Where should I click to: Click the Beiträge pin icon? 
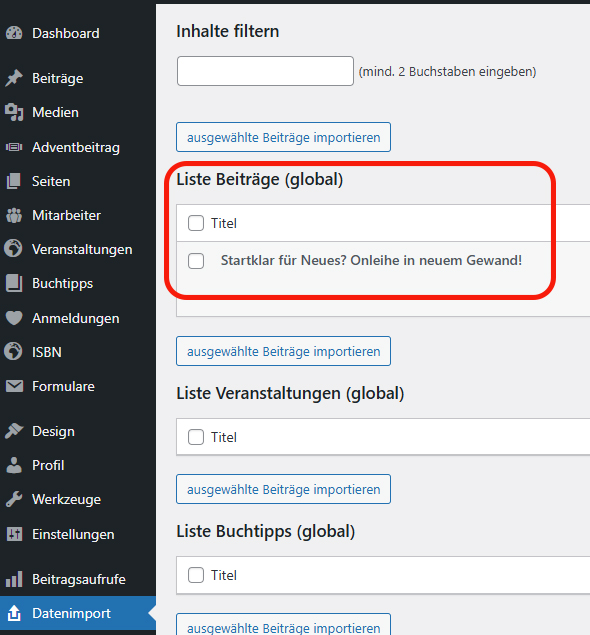point(14,78)
